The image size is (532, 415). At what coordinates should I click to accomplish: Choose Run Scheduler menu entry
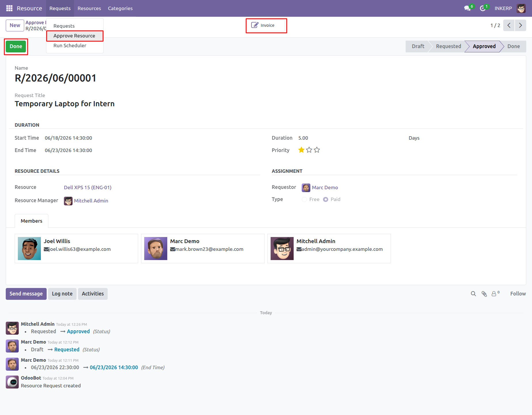(x=75, y=46)
